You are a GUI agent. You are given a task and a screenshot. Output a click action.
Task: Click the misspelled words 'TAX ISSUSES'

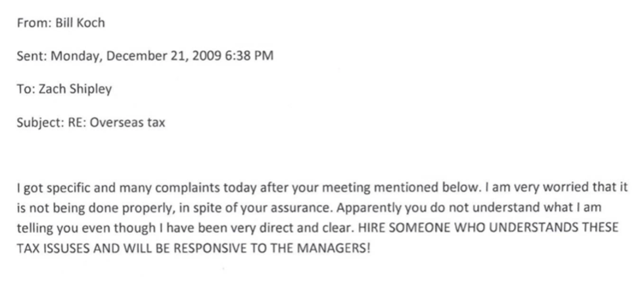(x=53, y=248)
